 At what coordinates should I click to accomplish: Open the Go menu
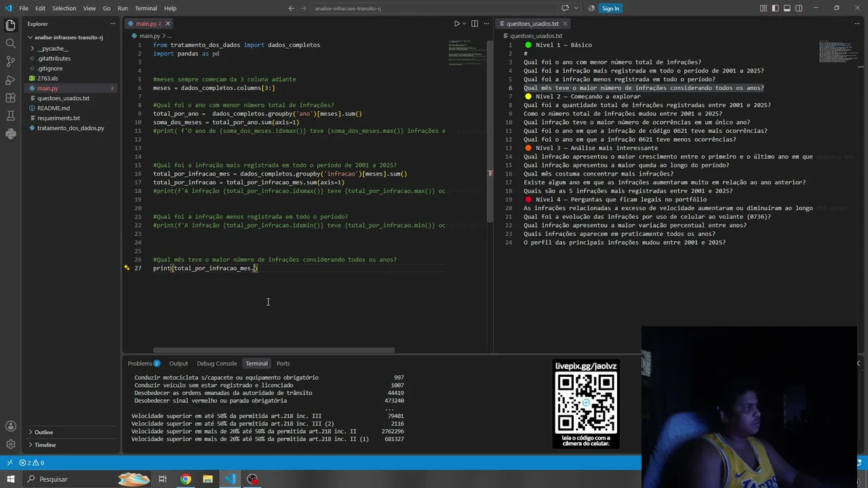pos(106,8)
